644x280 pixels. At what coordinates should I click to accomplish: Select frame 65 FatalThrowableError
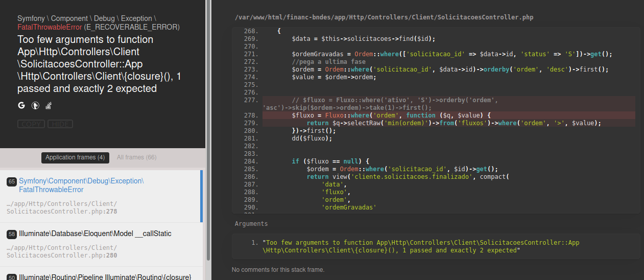[x=102, y=196]
